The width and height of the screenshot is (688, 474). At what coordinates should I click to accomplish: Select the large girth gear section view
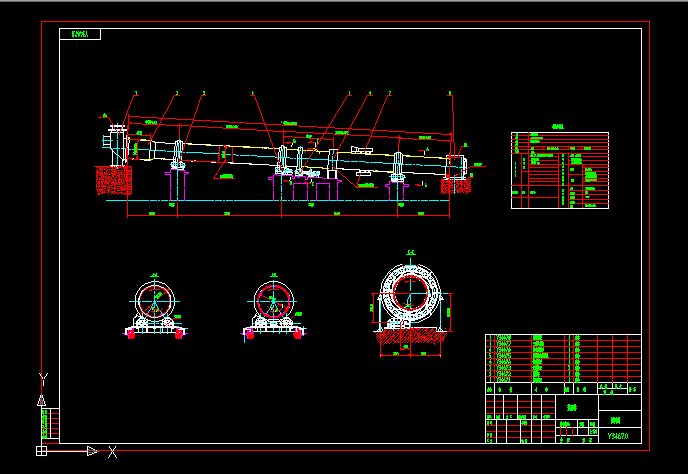pyautogui.click(x=411, y=304)
